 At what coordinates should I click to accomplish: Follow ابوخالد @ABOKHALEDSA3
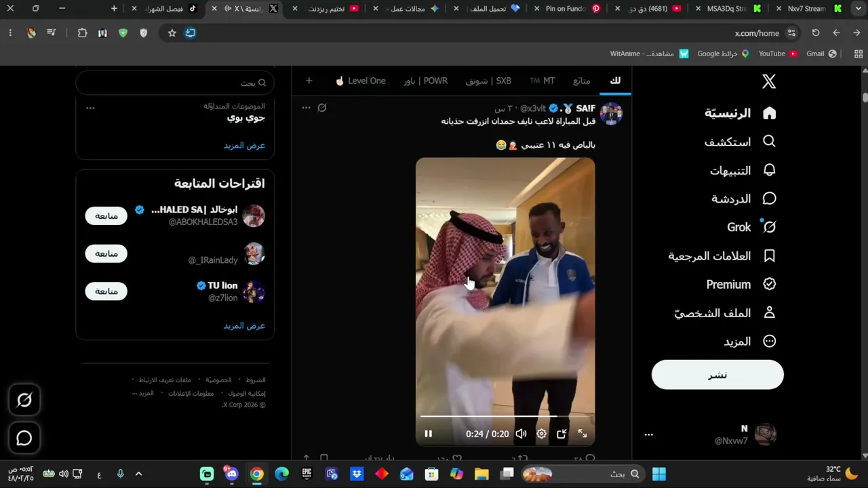coord(106,216)
